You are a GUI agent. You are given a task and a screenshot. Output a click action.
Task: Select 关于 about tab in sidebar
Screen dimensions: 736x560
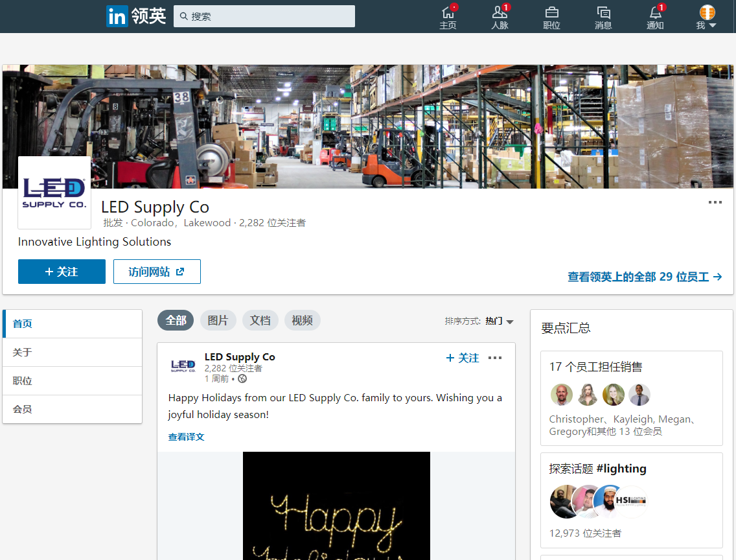click(x=73, y=353)
